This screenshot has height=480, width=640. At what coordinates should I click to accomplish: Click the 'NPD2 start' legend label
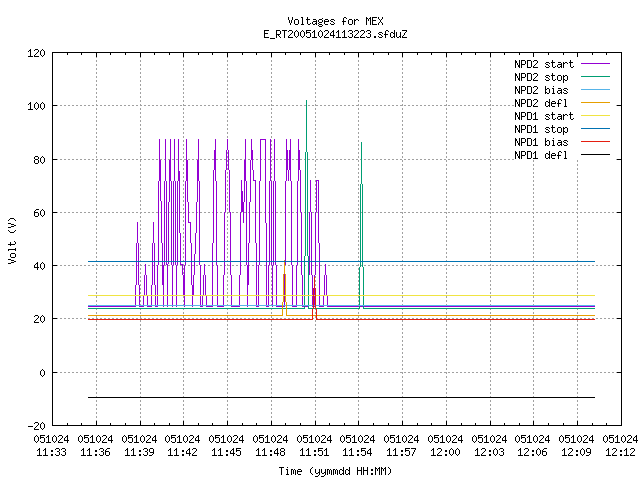(544, 64)
